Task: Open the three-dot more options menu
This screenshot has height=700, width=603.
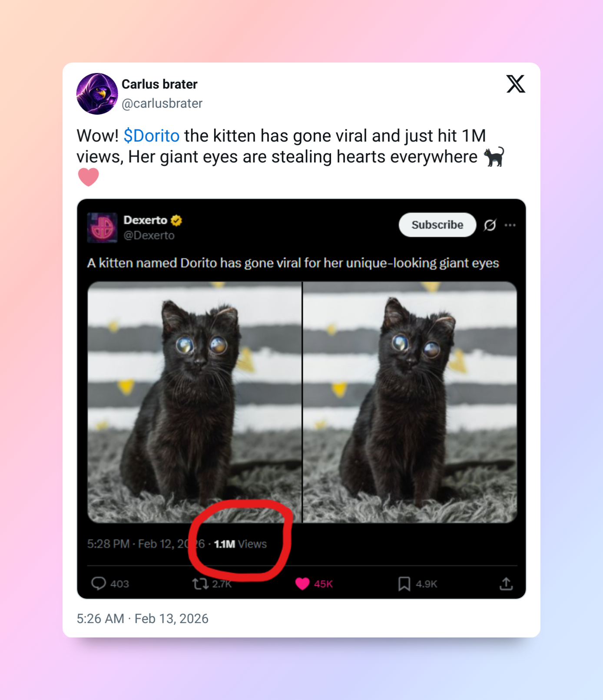Action: pyautogui.click(x=510, y=225)
